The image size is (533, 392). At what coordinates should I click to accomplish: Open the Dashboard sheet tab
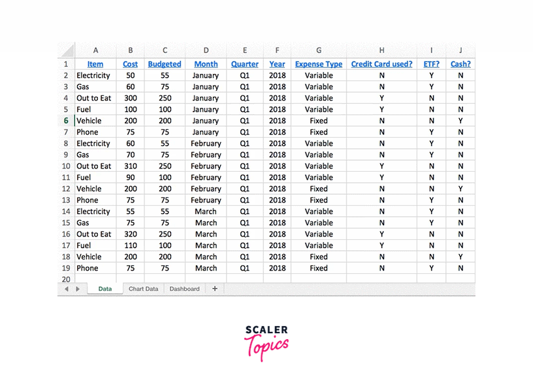click(x=184, y=289)
